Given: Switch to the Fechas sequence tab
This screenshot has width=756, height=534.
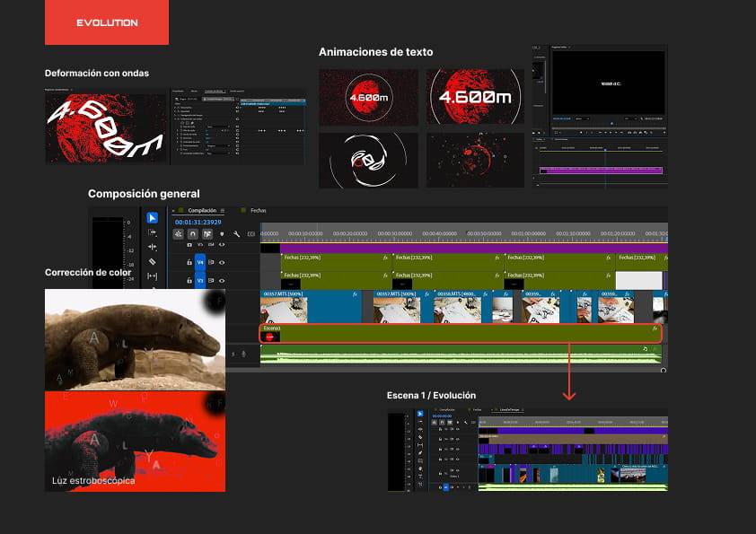Looking at the screenshot, I should click(258, 210).
